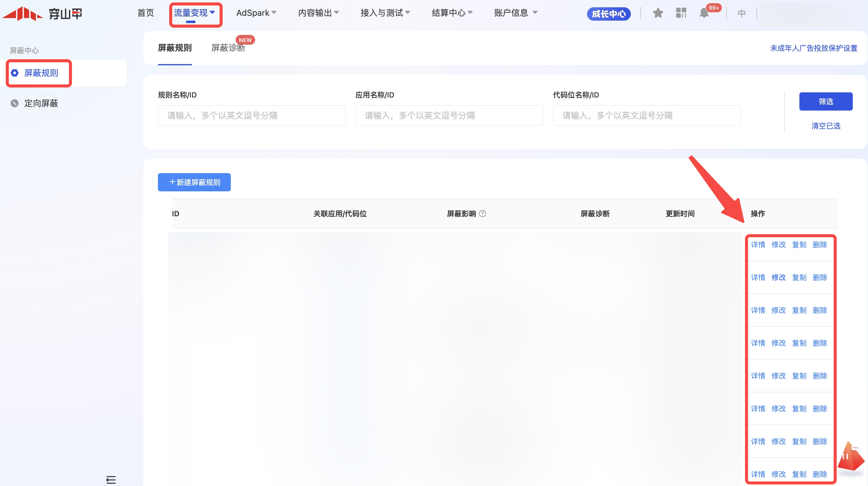The image size is (868, 486).
Task: Expand the 流量变现 dropdown menu
Action: click(x=194, y=13)
